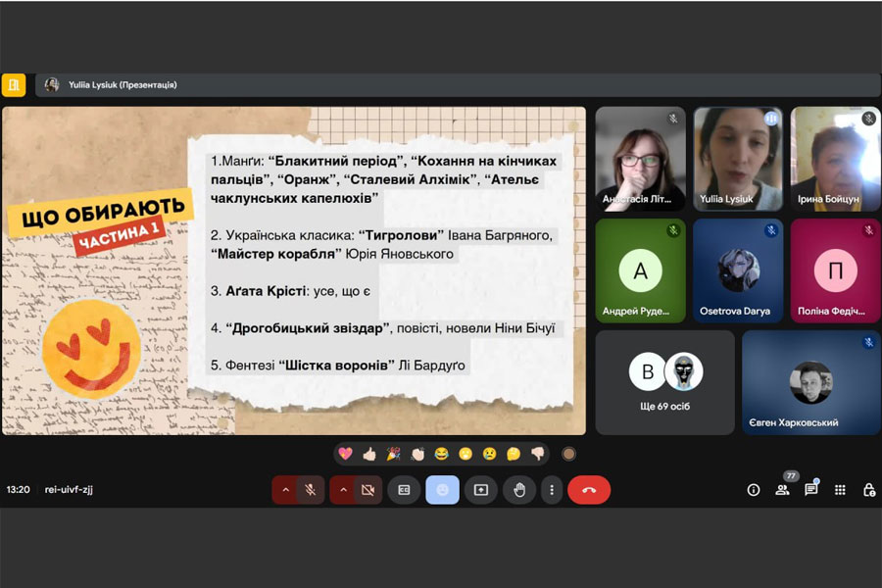Open the activities grid icon

[840, 490]
